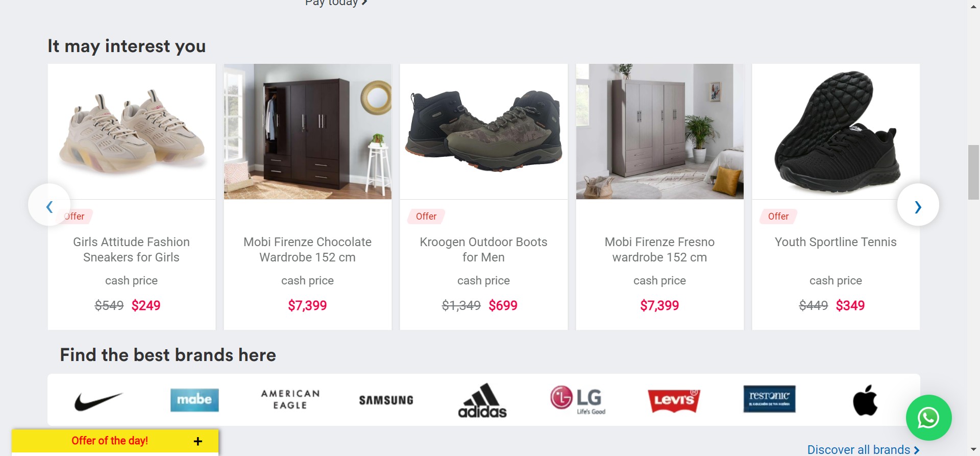The width and height of the screenshot is (980, 456).
Task: Click the Samsung brand logo
Action: click(386, 400)
